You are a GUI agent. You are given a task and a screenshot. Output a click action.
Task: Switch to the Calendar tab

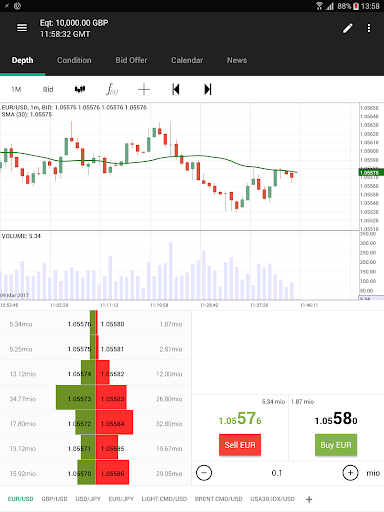pos(187,60)
